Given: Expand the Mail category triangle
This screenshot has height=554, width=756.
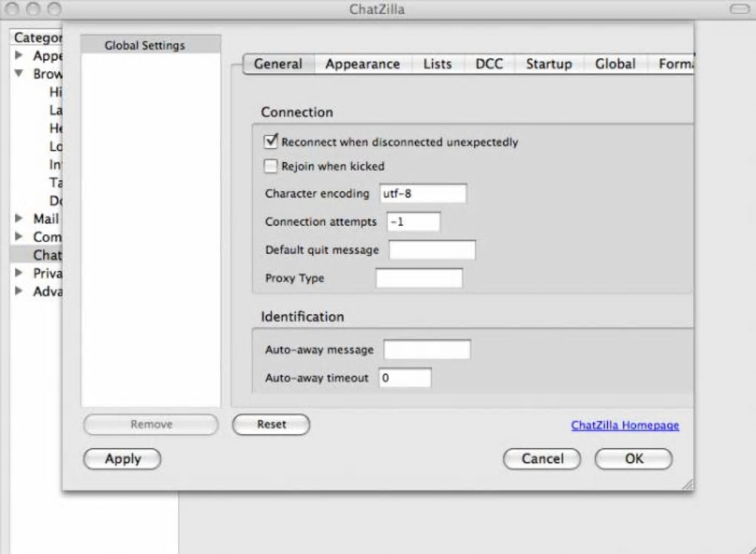Looking at the screenshot, I should (19, 218).
